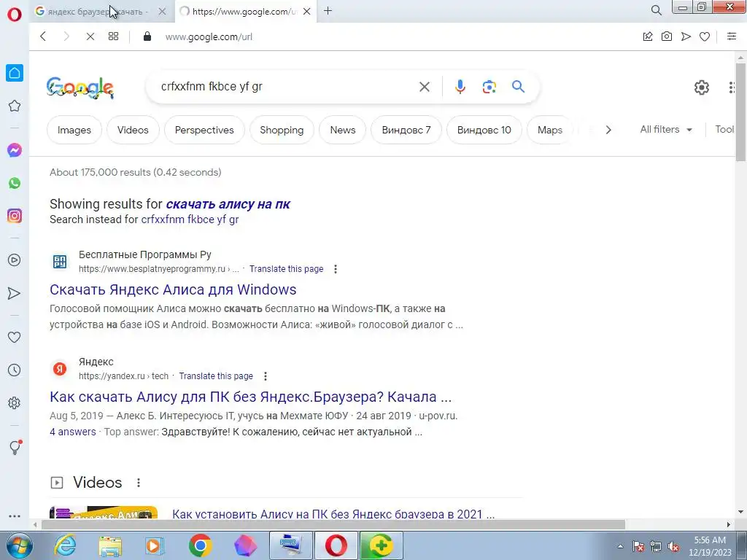Filter results by Videos chip

tap(133, 130)
